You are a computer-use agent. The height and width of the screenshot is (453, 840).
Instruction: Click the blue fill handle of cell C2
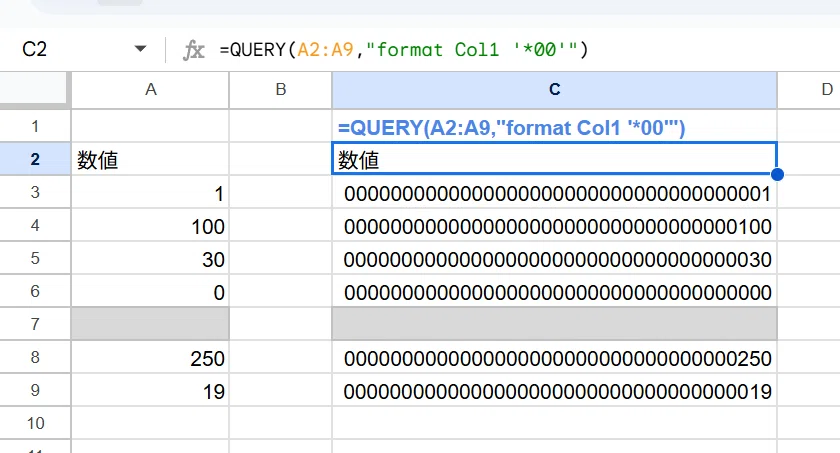[777, 175]
